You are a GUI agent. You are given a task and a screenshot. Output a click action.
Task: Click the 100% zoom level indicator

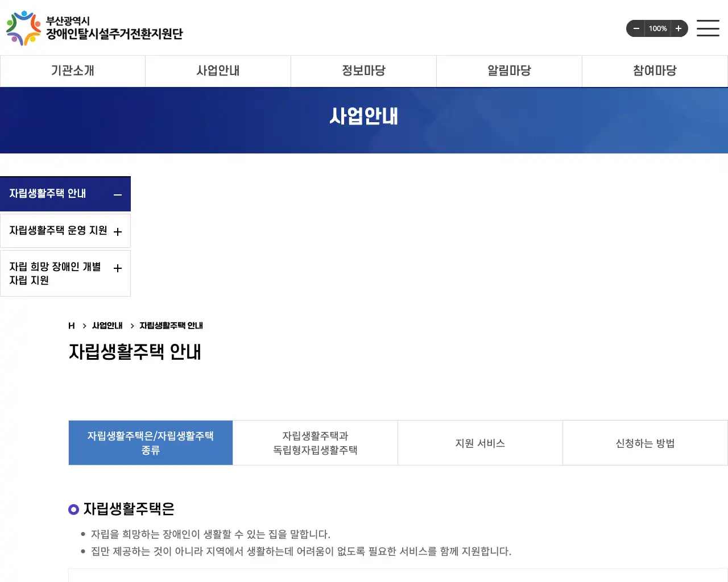pos(657,28)
